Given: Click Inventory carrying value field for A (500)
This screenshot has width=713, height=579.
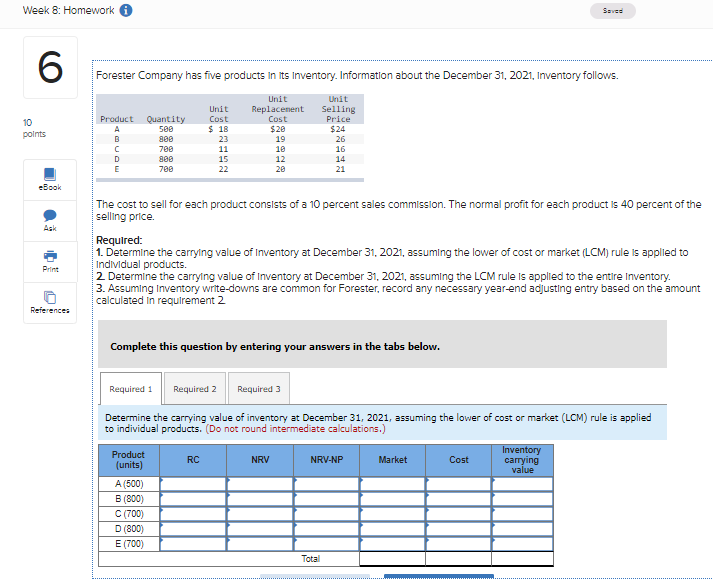Looking at the screenshot, I should tap(522, 484).
